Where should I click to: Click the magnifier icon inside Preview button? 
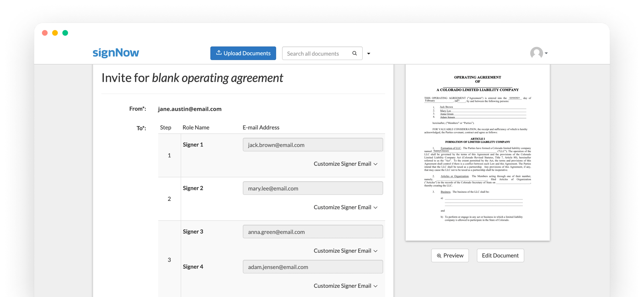439,255
